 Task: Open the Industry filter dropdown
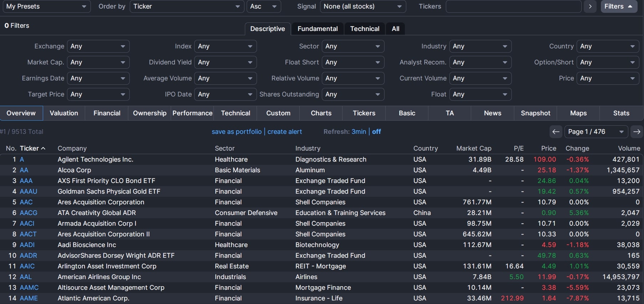coord(480,46)
